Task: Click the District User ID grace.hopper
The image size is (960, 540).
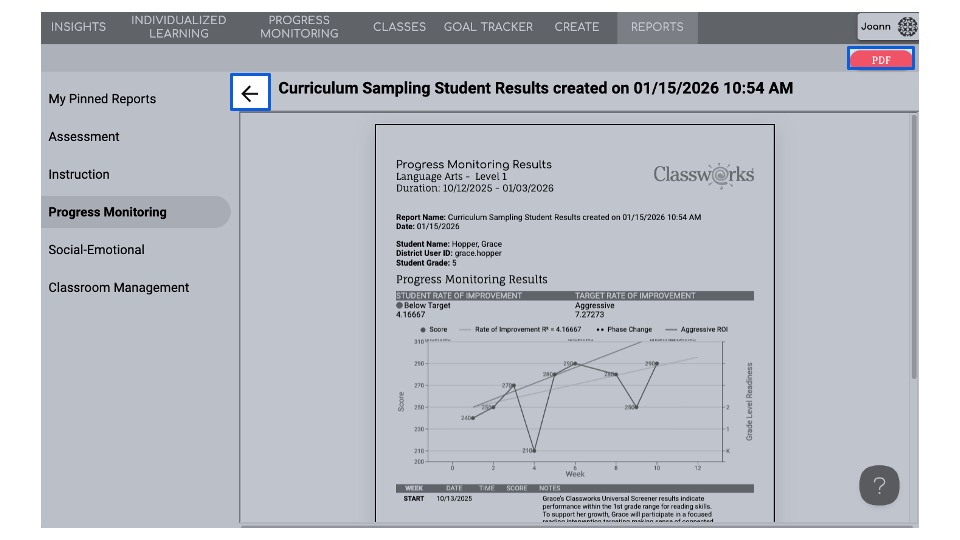Action: [x=449, y=253]
